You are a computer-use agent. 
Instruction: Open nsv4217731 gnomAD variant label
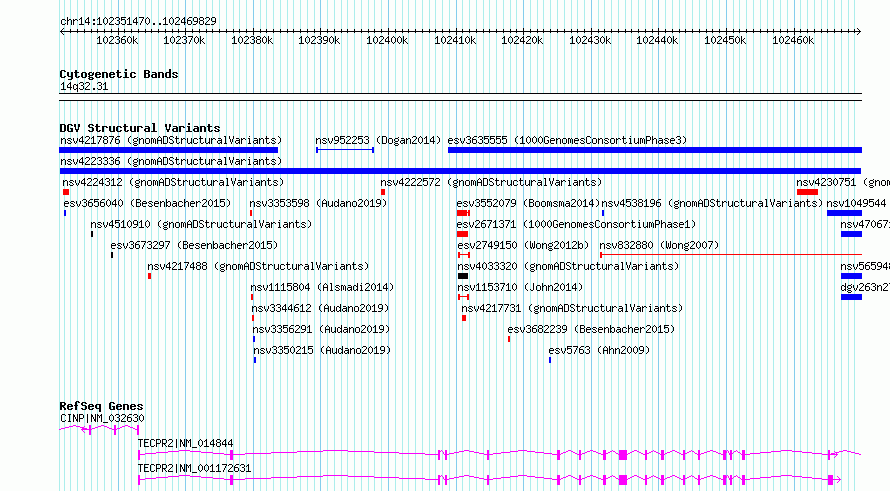572,308
